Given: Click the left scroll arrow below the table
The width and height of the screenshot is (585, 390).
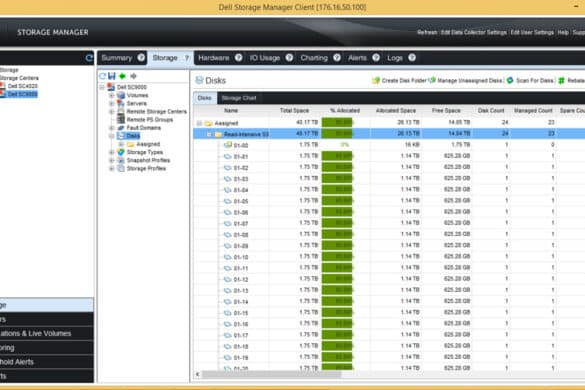Looking at the screenshot, I should coord(197,374).
